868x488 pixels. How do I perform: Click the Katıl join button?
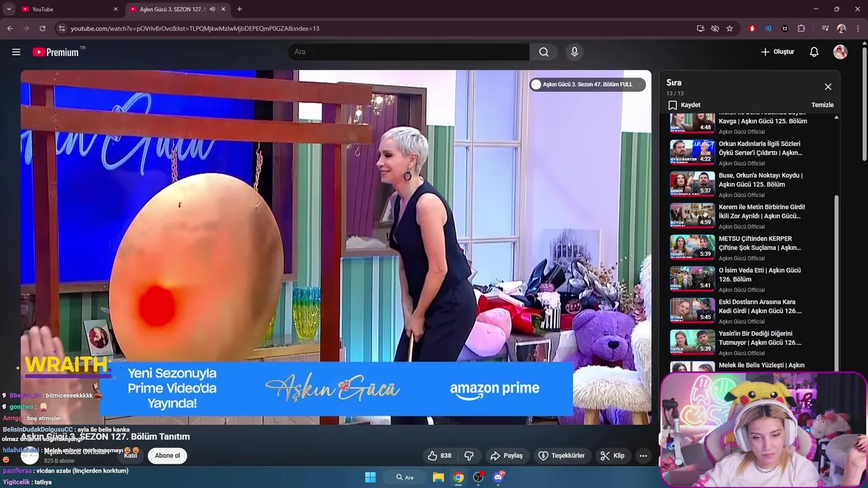point(130,455)
